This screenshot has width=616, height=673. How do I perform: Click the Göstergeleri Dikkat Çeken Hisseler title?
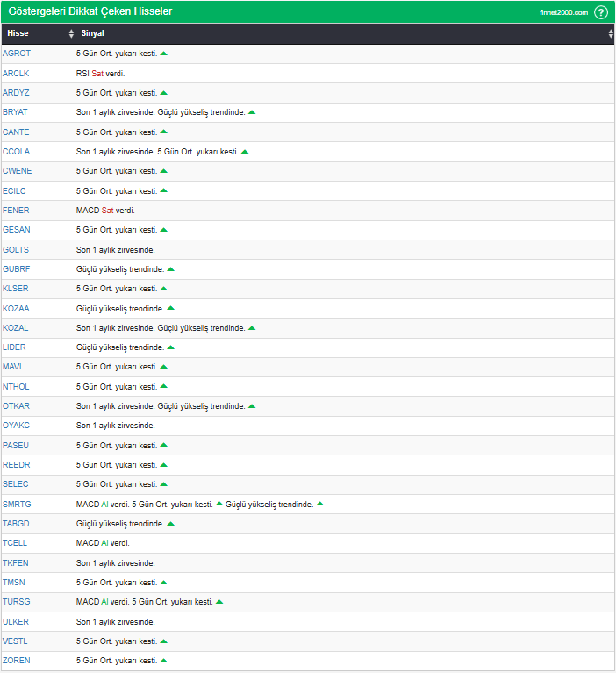(x=90, y=11)
